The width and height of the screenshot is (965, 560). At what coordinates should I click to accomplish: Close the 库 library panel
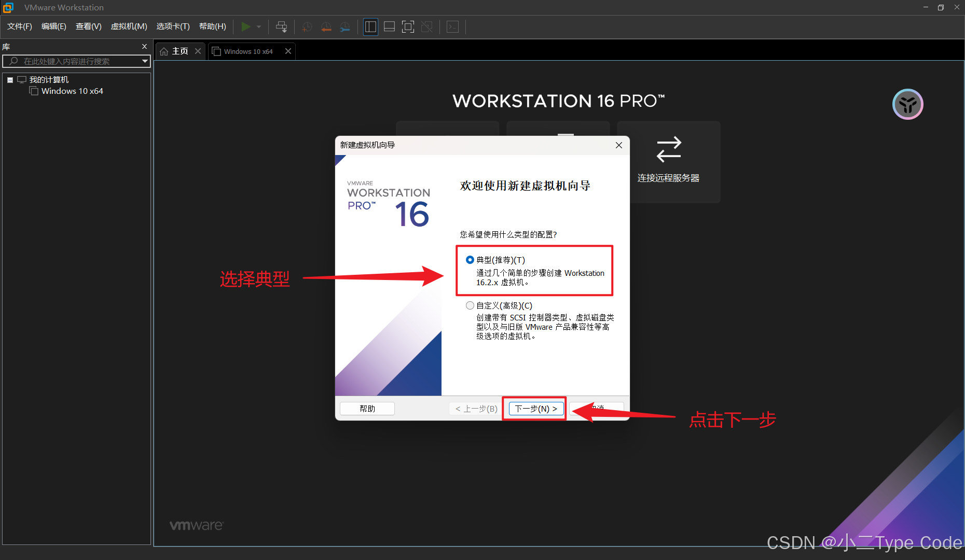click(x=145, y=47)
